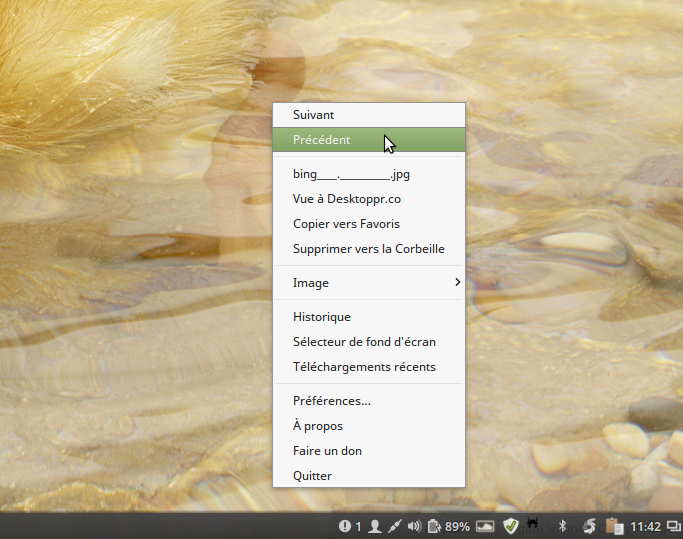
Task: Click the network connection tray icon
Action: 394,526
